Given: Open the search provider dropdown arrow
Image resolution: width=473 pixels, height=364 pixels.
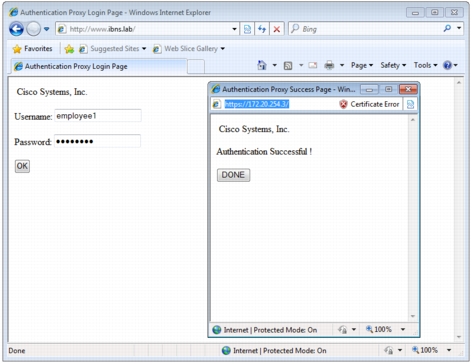Looking at the screenshot, I should coord(459,28).
